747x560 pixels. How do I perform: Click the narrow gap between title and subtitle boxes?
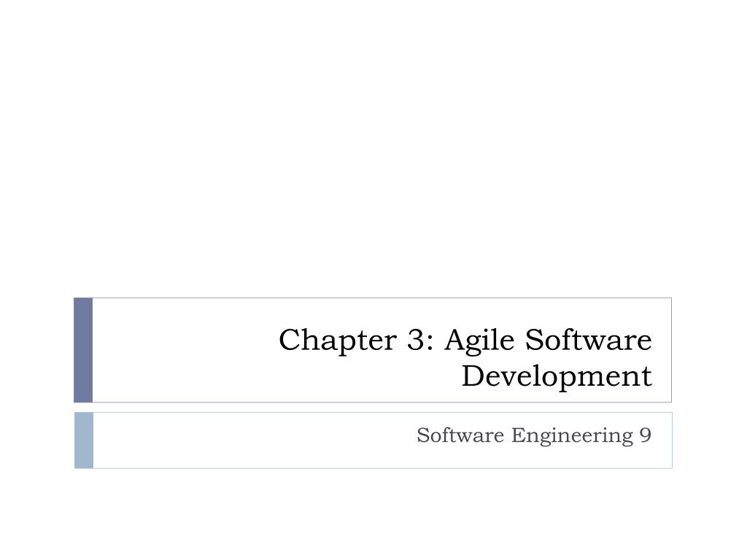click(x=373, y=407)
